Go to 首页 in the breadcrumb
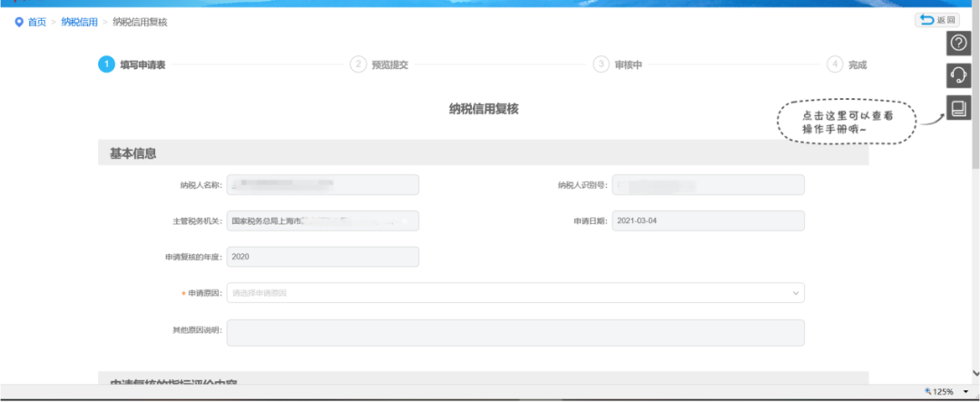 (x=36, y=22)
